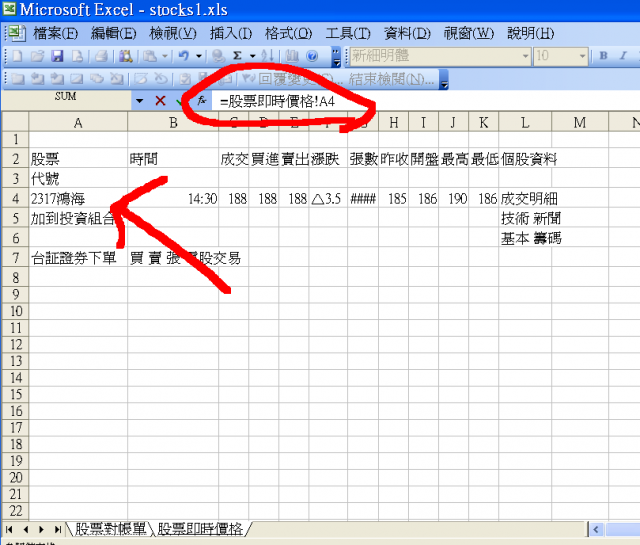Click the New Comment icon in Reviewing toolbar
The image size is (640, 545).
click(18, 79)
